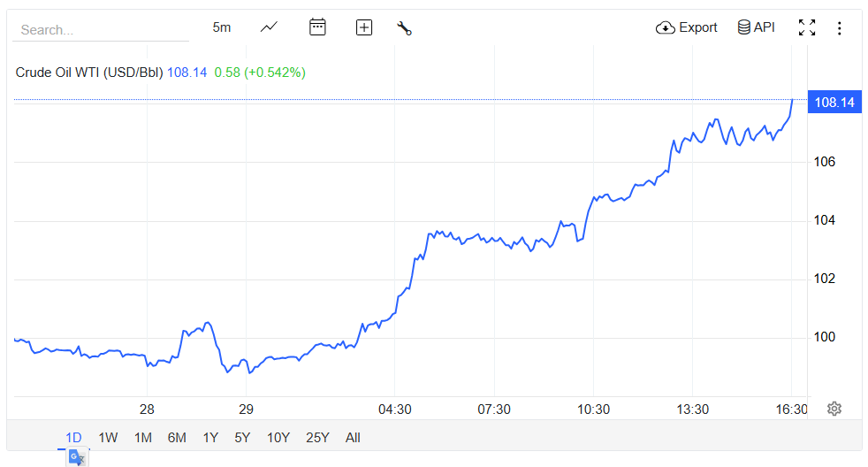Click the 100 price axis label
Viewport: 868px width, 467px height.
coord(825,337)
